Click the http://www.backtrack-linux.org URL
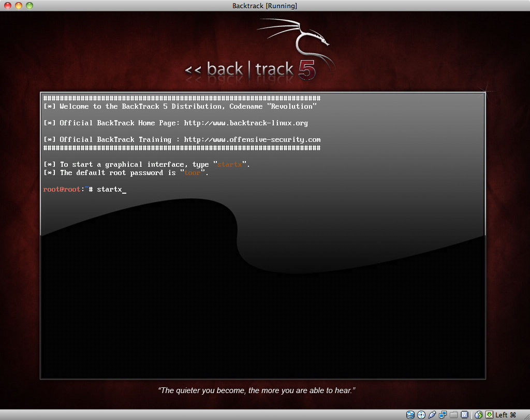 (x=246, y=123)
